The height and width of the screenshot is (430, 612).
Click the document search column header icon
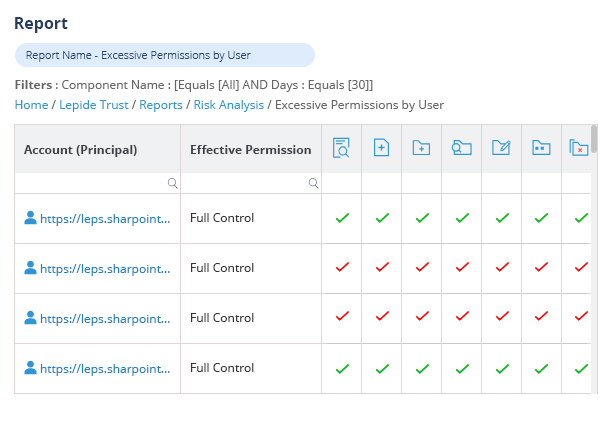pos(341,149)
